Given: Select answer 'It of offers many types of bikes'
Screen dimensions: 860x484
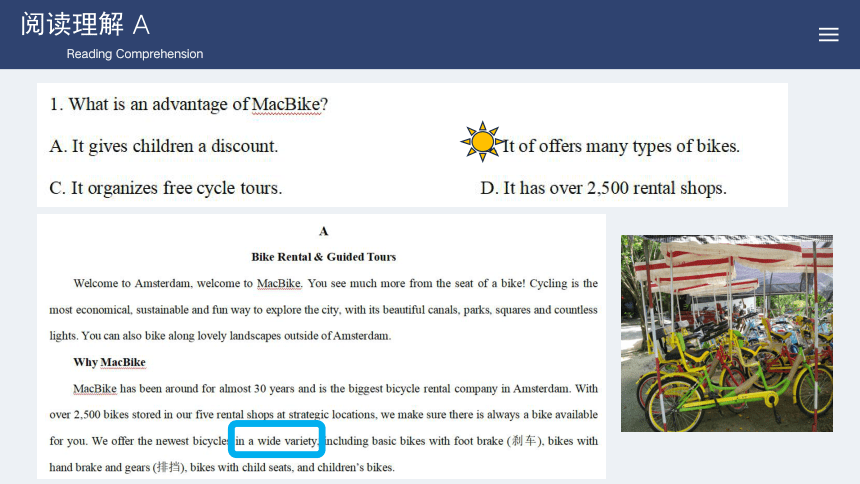Looking at the screenshot, I should coord(621,146).
